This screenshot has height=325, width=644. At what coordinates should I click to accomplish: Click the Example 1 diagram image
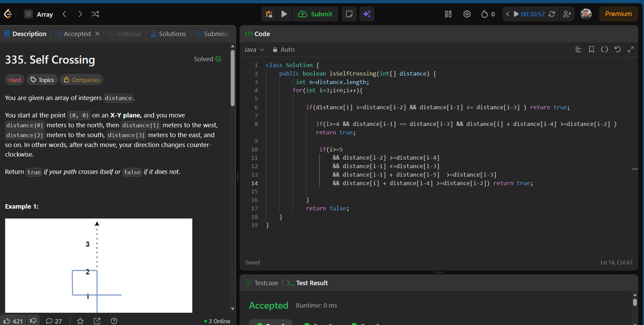pyautogui.click(x=99, y=265)
